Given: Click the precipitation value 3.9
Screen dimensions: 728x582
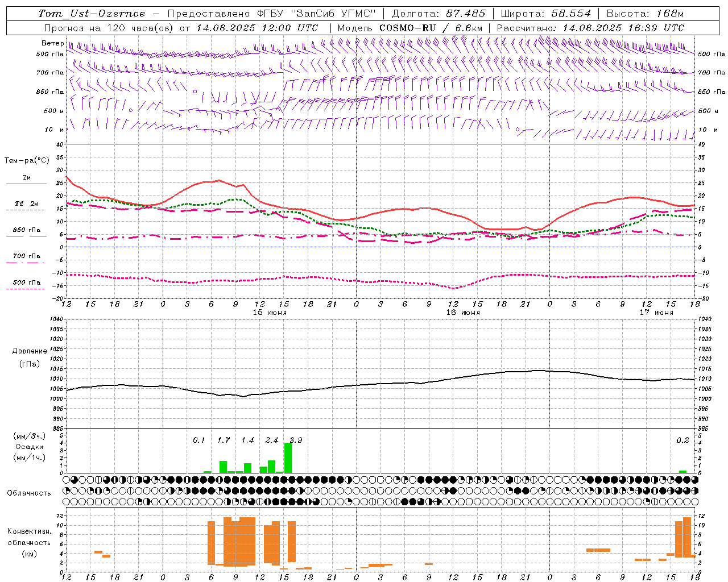Looking at the screenshot, I should [x=296, y=440].
